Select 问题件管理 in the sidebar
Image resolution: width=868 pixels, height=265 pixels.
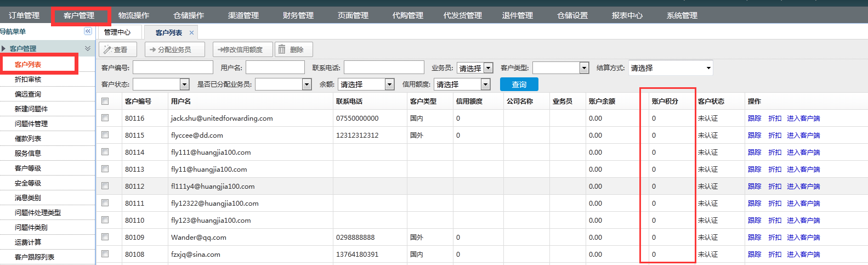click(x=31, y=124)
